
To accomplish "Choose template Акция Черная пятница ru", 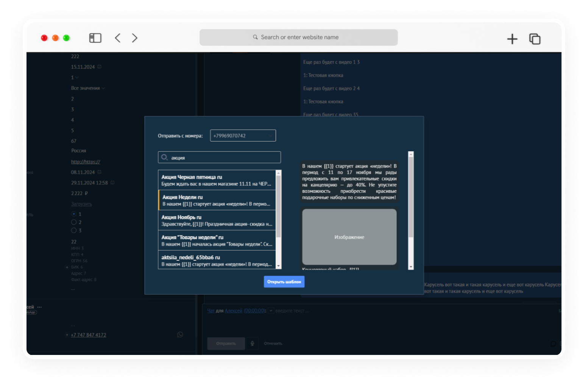I will coord(217,180).
